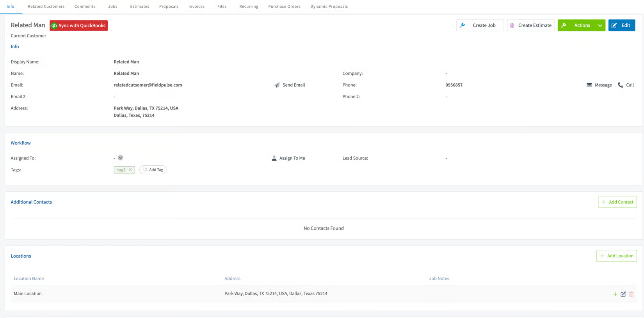This screenshot has height=318, width=644.
Task: Click Sync with QuickBooks button
Action: coord(78,25)
